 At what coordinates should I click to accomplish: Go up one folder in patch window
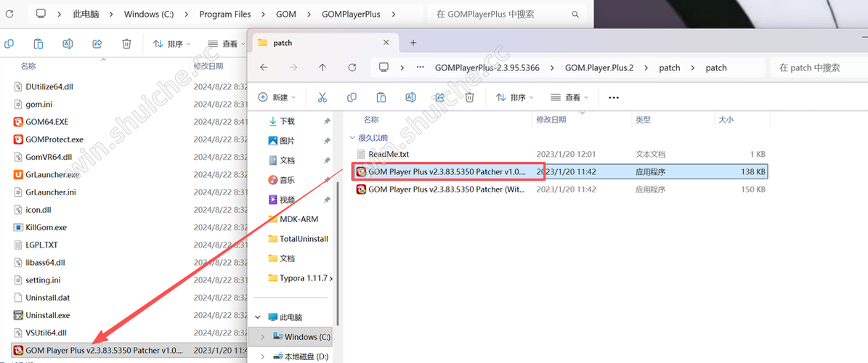pyautogui.click(x=323, y=68)
